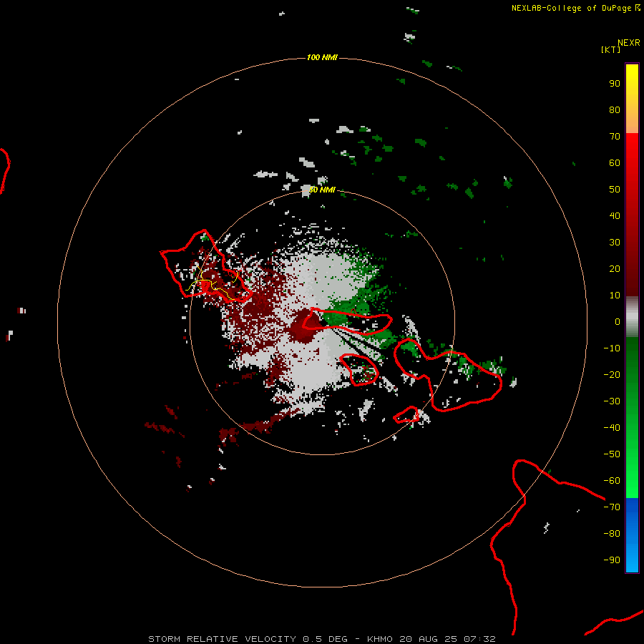Click the 40 value on the velocity scale

coord(615,216)
